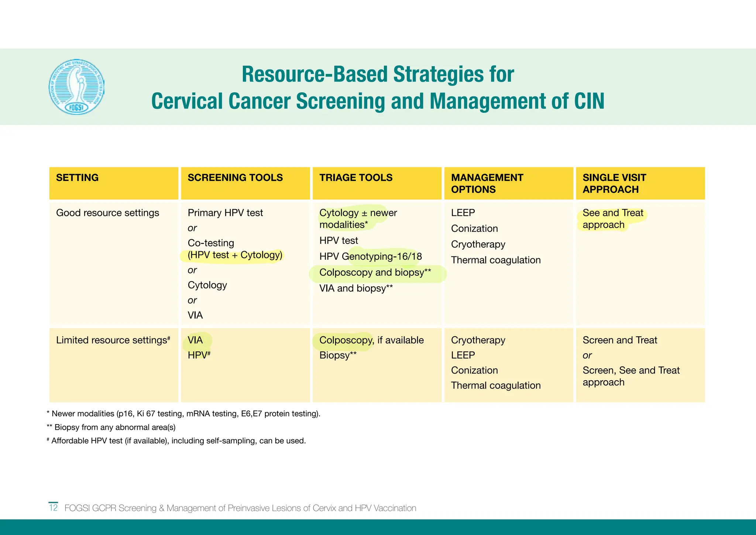Image resolution: width=756 pixels, height=535 pixels.
Task: Click 'HPV Genotyping-16/18' entry
Action: (370, 256)
